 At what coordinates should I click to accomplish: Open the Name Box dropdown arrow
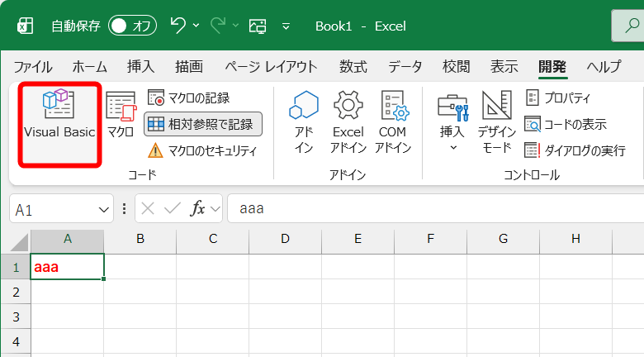pos(103,210)
